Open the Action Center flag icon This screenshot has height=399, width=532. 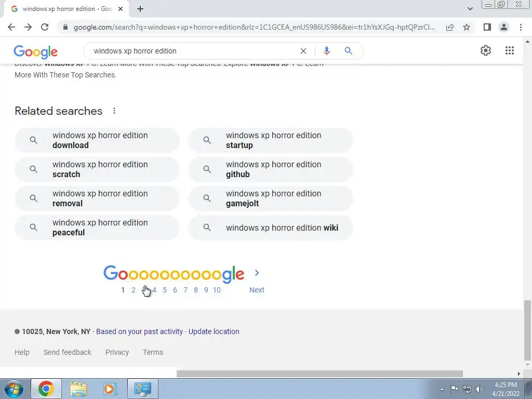click(454, 389)
